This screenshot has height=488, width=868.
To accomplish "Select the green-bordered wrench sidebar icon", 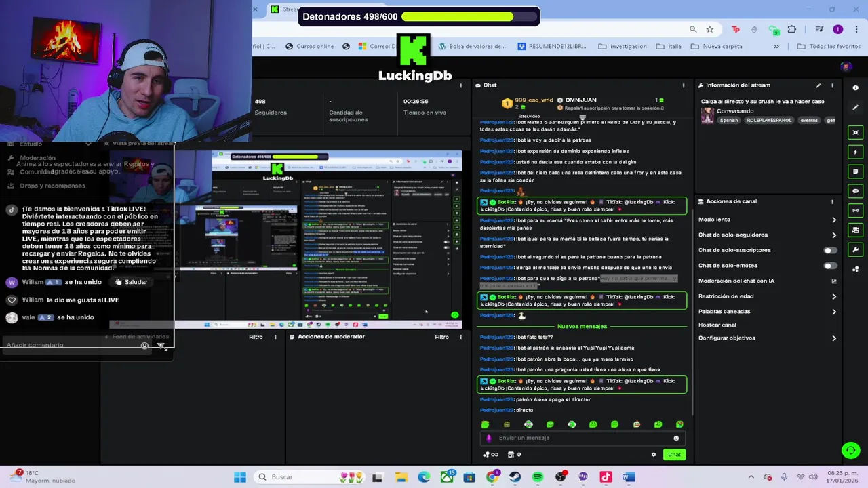I will click(x=856, y=249).
